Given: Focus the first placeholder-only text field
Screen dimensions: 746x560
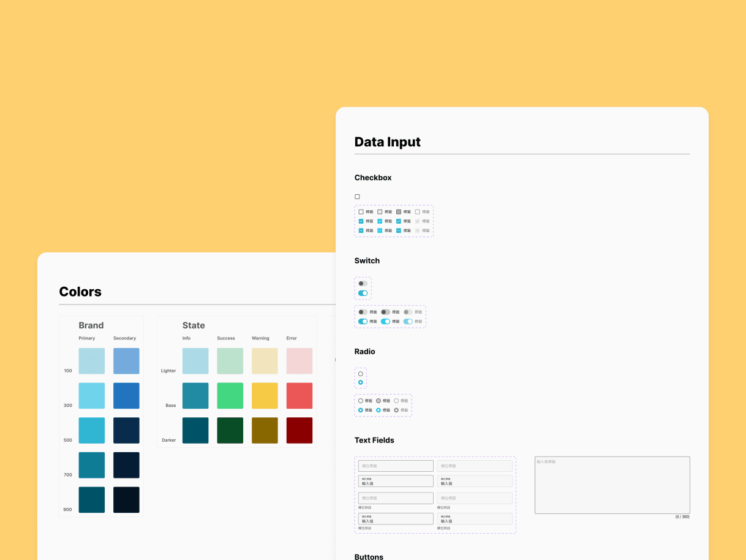Looking at the screenshot, I should 395,465.
